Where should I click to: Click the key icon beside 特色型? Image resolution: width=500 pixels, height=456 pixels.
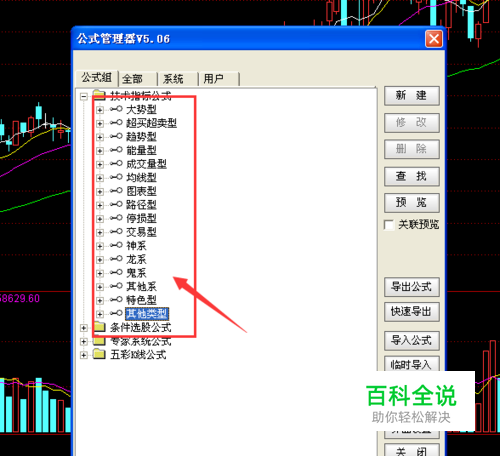point(116,299)
